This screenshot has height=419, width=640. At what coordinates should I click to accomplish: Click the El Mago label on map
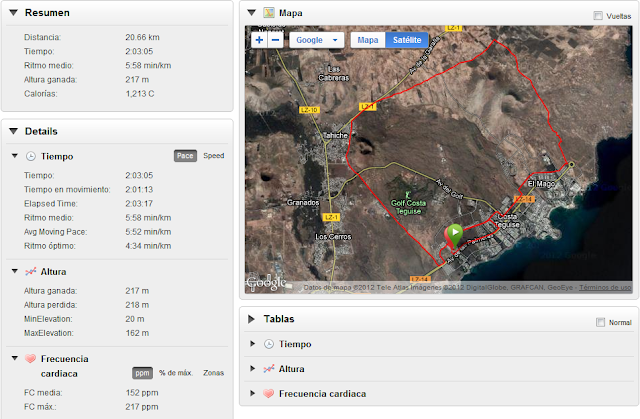coord(541,184)
